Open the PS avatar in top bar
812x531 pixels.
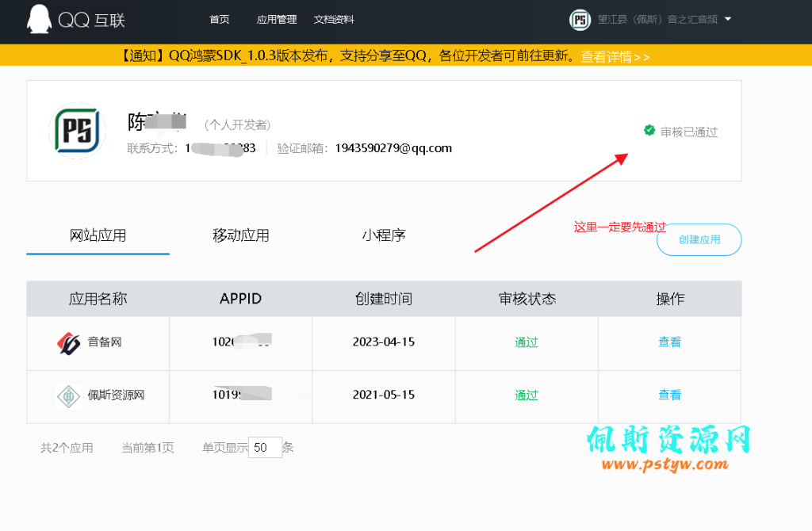click(580, 20)
